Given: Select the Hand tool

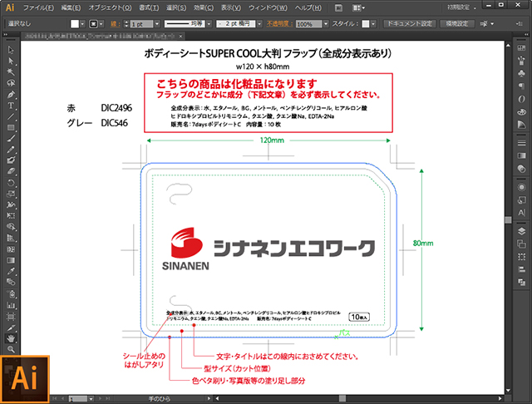Looking at the screenshot, I should point(11,338).
